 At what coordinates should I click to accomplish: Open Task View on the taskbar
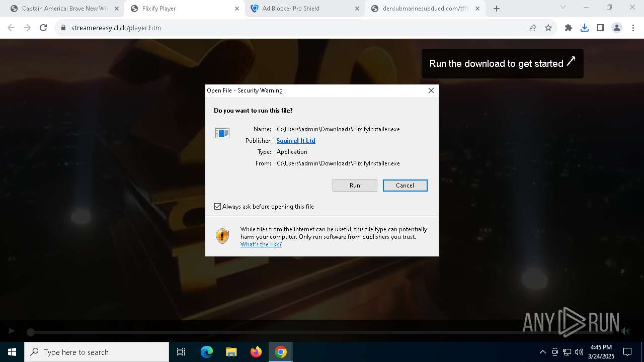pos(181,352)
